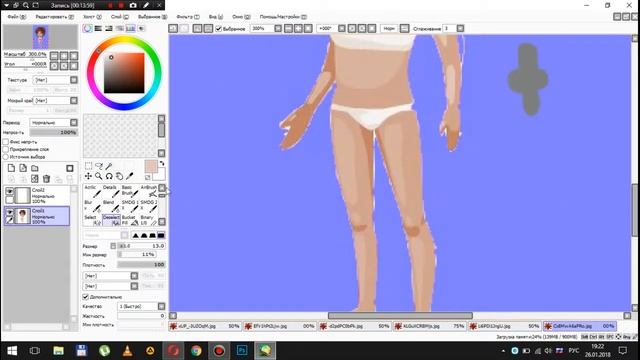Screen dimensions: 640x360
Task: Select the Rotate view tool
Action: pyautogui.click(x=109, y=176)
